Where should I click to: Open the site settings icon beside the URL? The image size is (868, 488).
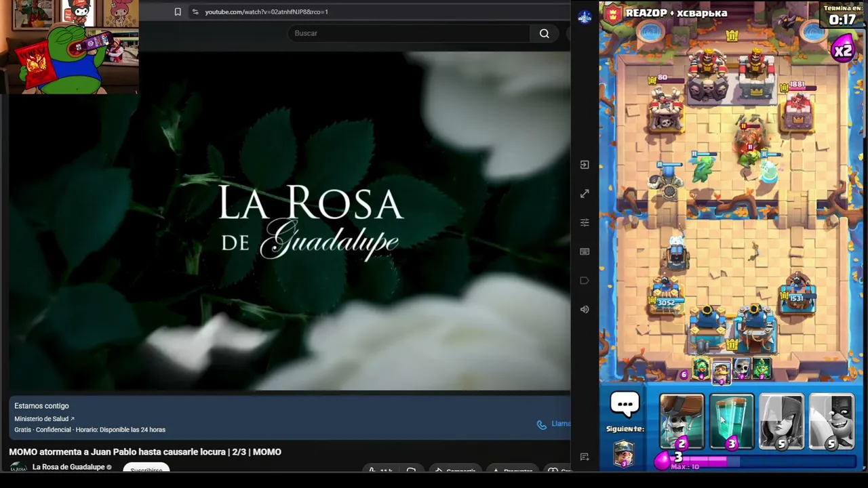click(x=195, y=12)
